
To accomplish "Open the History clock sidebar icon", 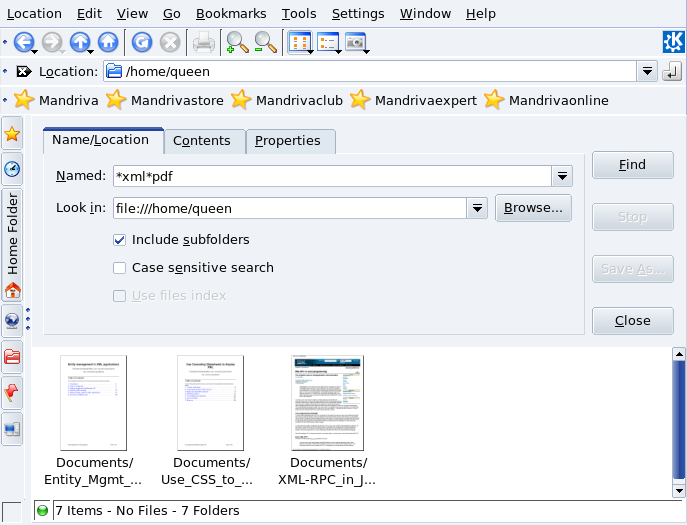I will [13, 168].
